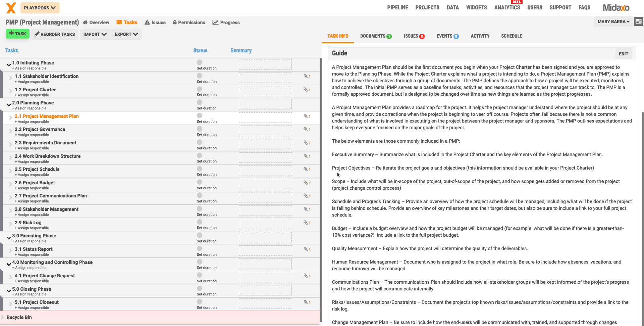644x326 pixels.
Task: Open attachment paperclip for Project Communications Plan
Action: click(x=306, y=196)
